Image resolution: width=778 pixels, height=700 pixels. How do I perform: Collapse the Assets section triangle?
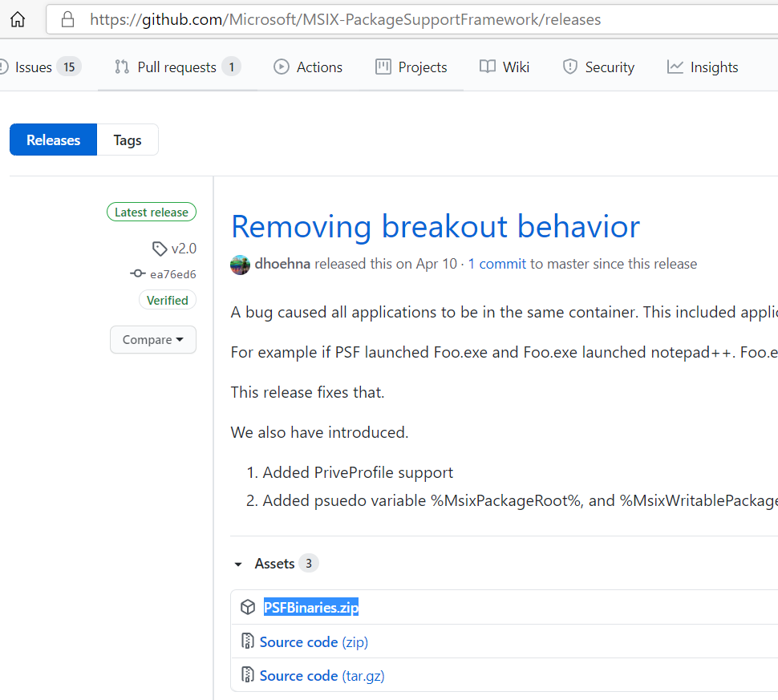pos(239,564)
